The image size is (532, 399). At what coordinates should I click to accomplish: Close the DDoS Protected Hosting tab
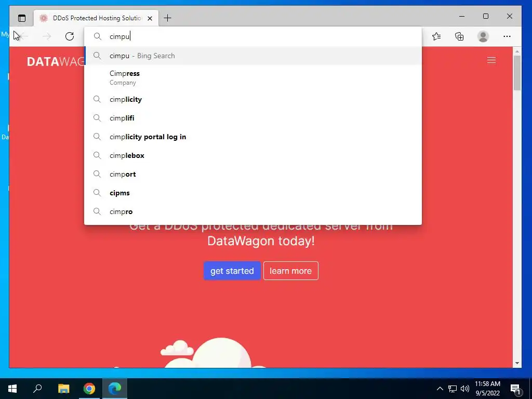pos(150,18)
